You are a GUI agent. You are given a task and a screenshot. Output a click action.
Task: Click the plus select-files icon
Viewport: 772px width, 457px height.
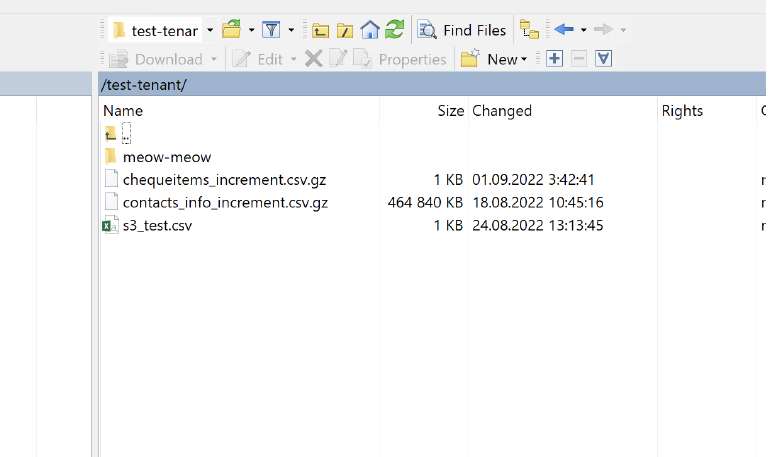coord(554,59)
